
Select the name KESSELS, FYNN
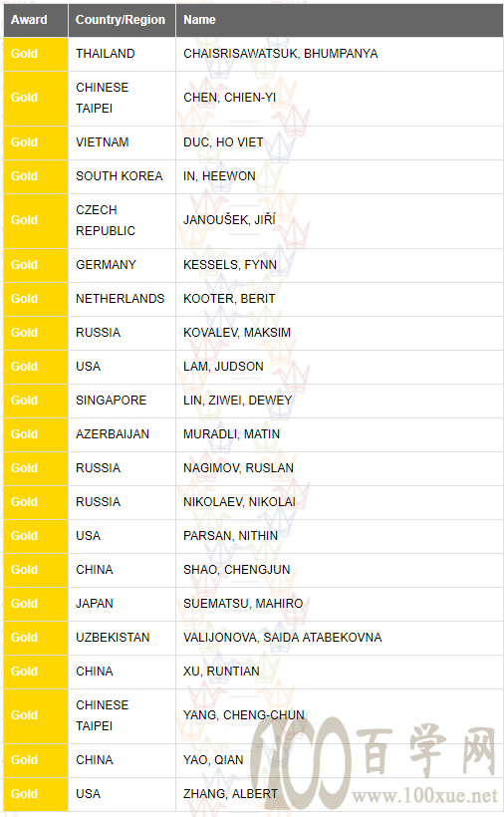(x=230, y=265)
